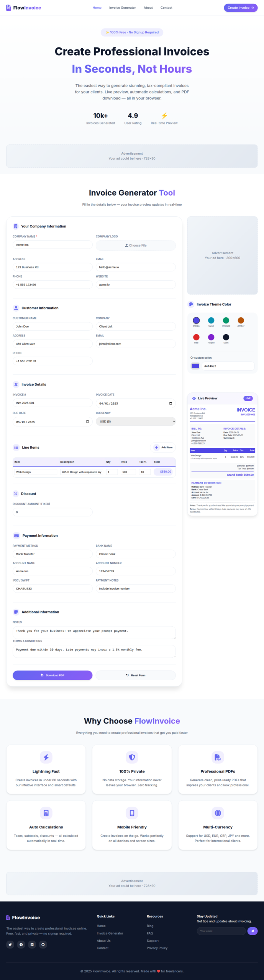Click Choose File for company logo

[136, 245]
